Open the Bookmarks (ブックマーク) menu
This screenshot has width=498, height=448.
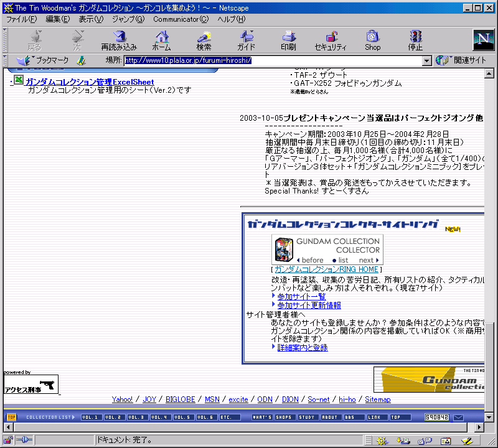[44, 60]
